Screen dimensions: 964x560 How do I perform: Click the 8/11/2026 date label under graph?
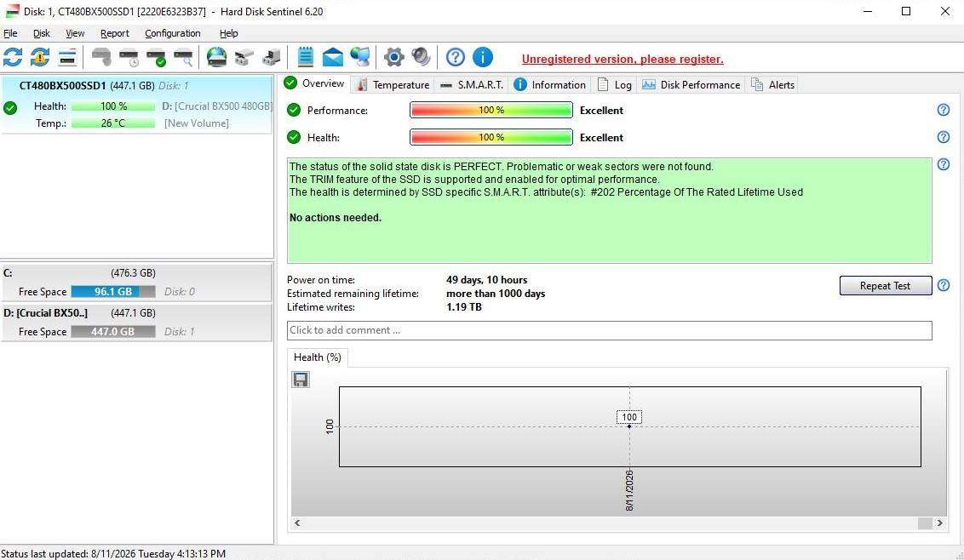[x=629, y=490]
